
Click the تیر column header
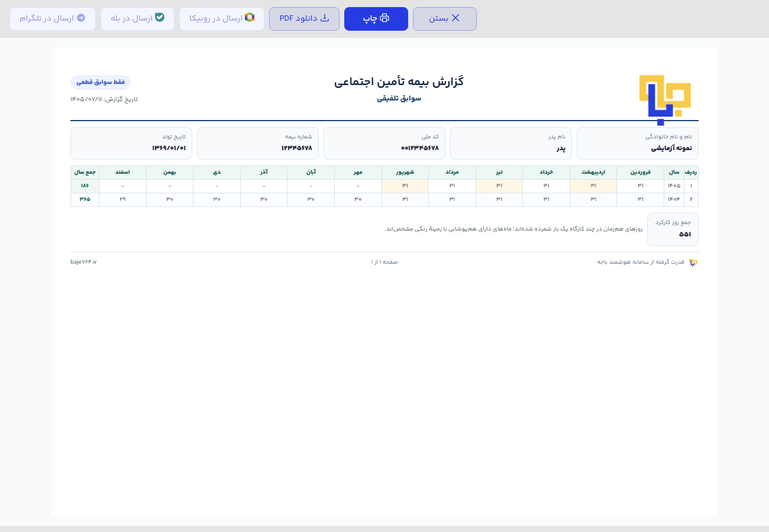pyautogui.click(x=499, y=173)
